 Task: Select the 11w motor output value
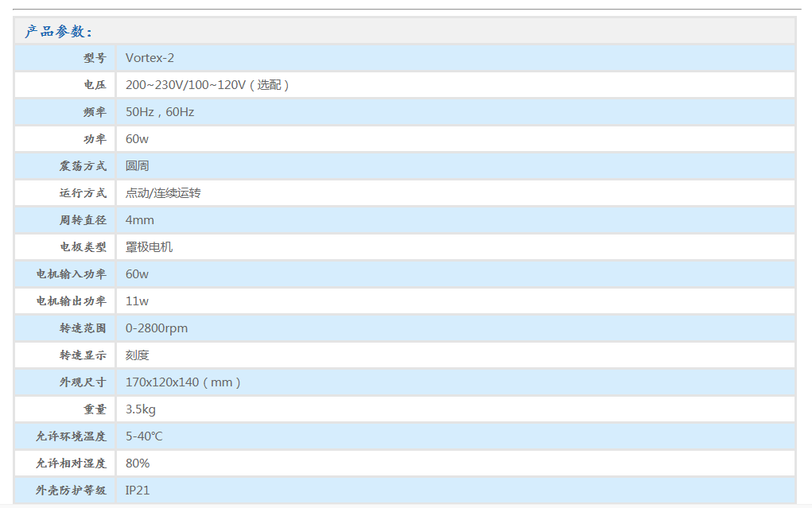137,301
